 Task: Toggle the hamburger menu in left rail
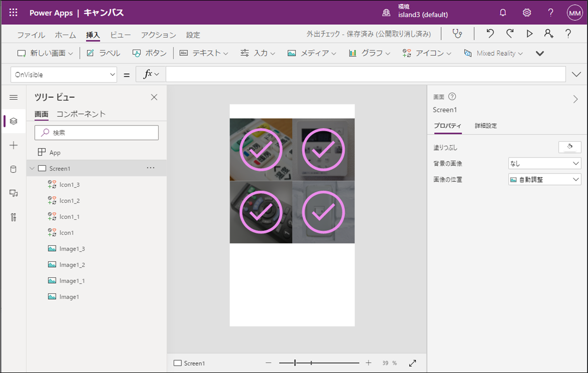pos(13,98)
